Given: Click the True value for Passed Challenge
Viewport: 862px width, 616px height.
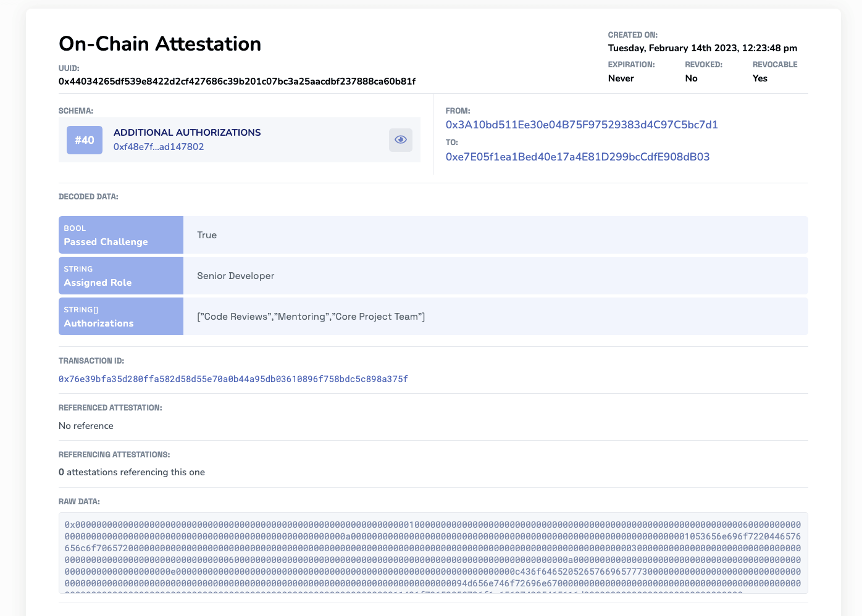Looking at the screenshot, I should click(x=207, y=235).
